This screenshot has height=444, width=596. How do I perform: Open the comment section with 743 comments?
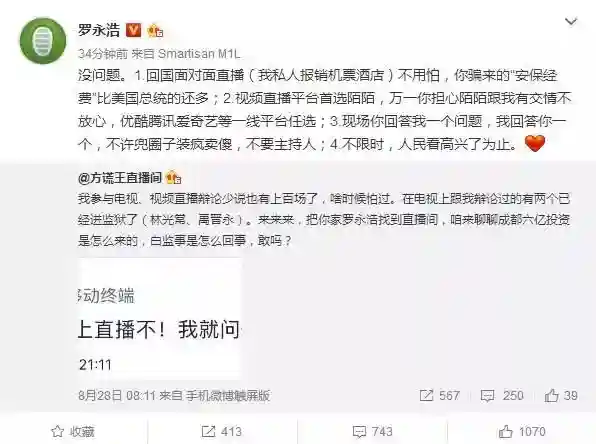click(x=372, y=431)
